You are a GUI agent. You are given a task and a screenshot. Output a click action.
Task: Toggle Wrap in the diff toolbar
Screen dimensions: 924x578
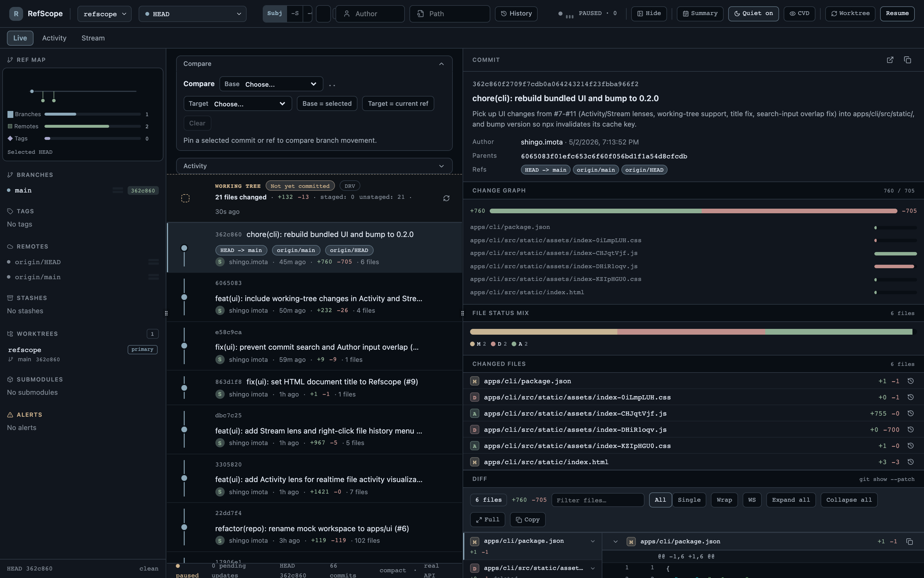[x=724, y=500]
